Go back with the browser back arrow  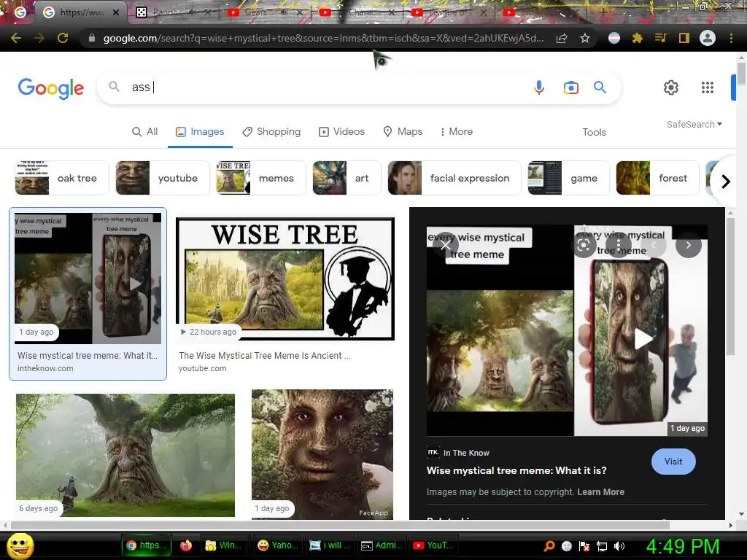[16, 38]
